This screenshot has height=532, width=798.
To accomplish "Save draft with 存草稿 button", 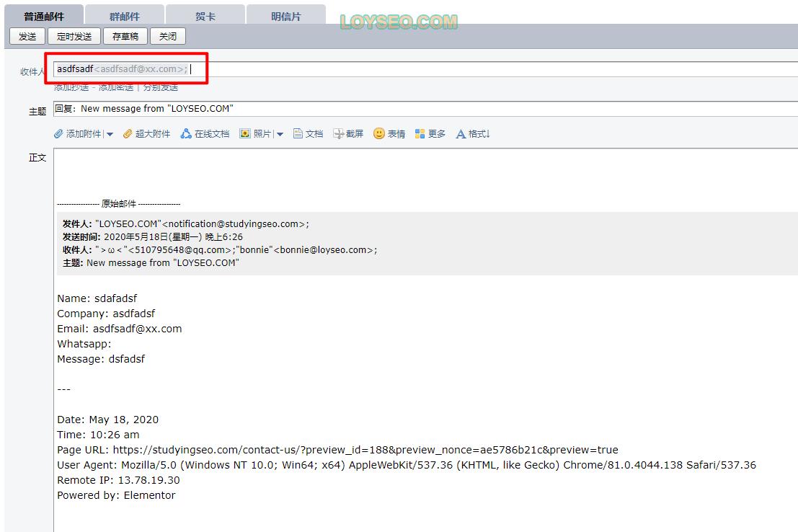I will tap(125, 36).
